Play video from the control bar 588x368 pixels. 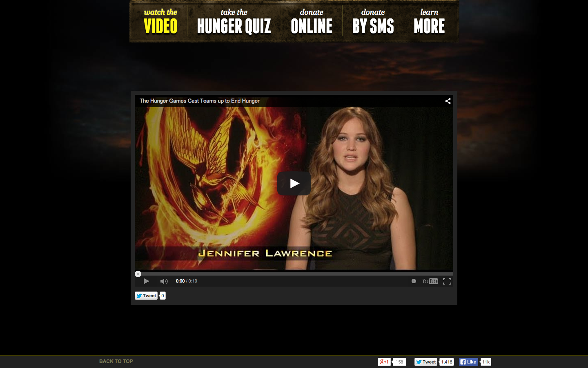tap(146, 281)
